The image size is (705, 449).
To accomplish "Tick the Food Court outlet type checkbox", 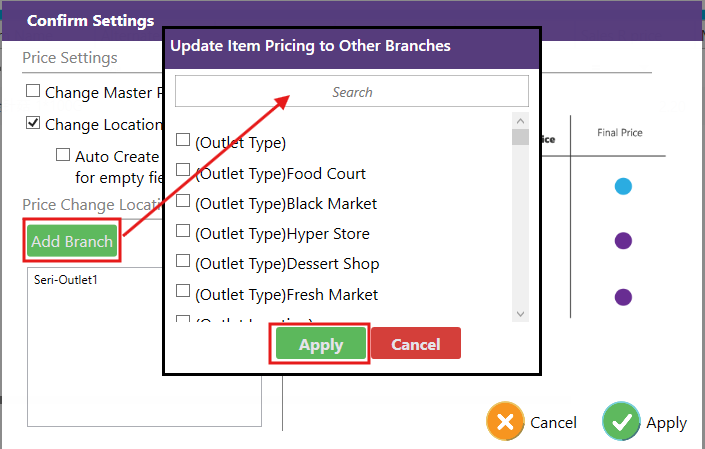I will coord(183,171).
